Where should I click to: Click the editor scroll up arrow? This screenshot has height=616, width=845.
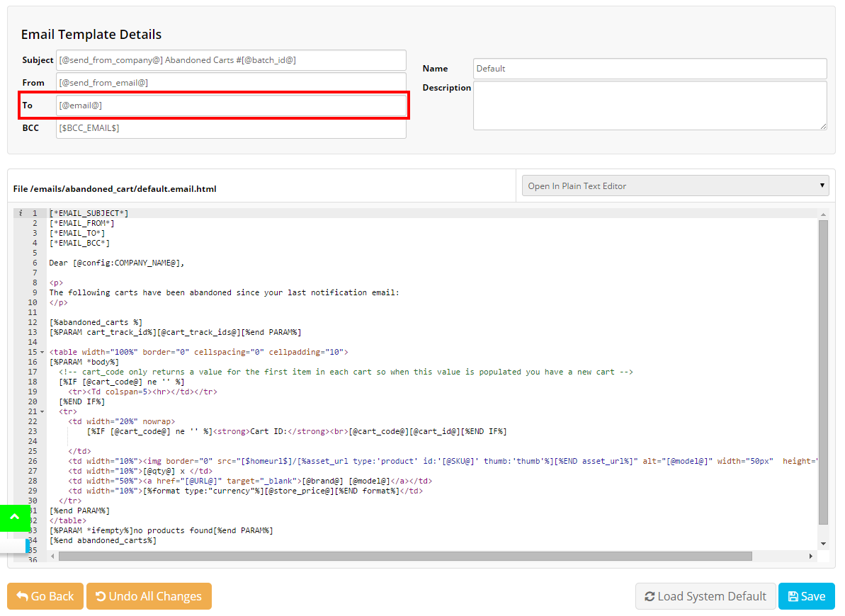point(823,215)
